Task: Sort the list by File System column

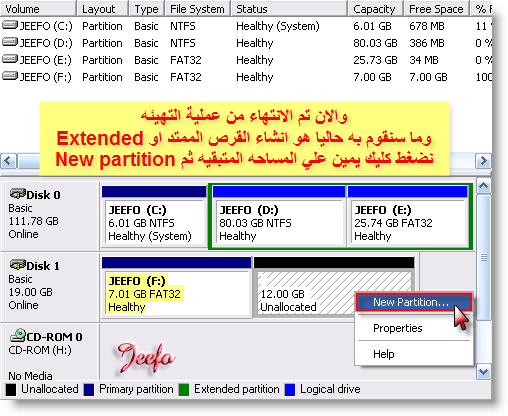Action: 197,9
